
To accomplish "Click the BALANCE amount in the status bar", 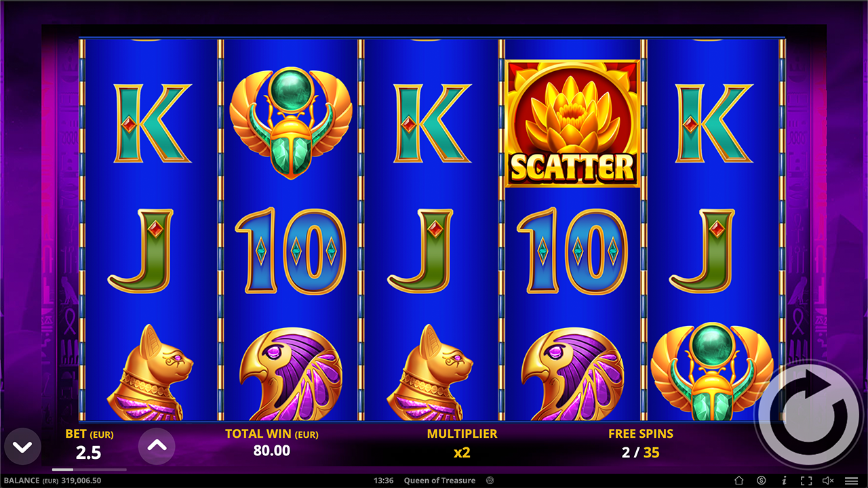I will (81, 481).
